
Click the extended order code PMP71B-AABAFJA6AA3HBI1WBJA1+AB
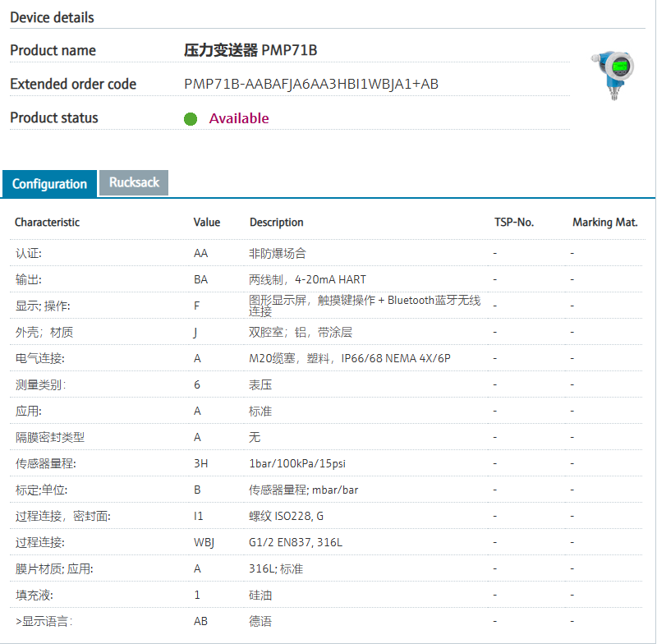(311, 84)
